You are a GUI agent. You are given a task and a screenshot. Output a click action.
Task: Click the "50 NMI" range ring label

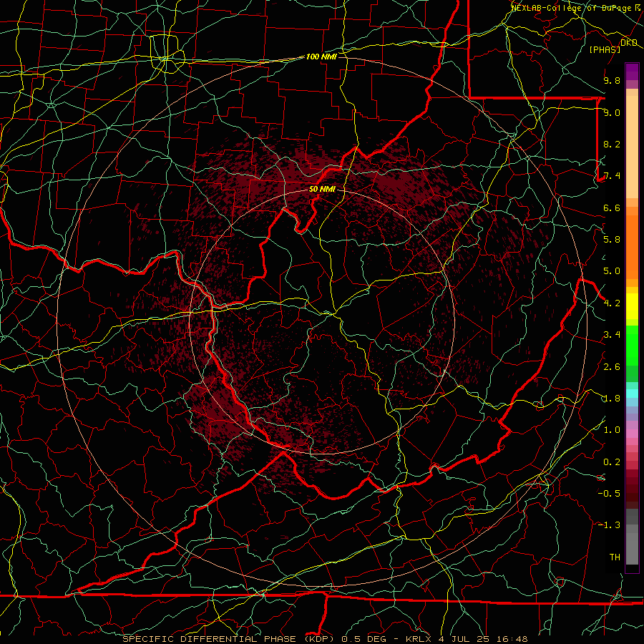pos(322,190)
